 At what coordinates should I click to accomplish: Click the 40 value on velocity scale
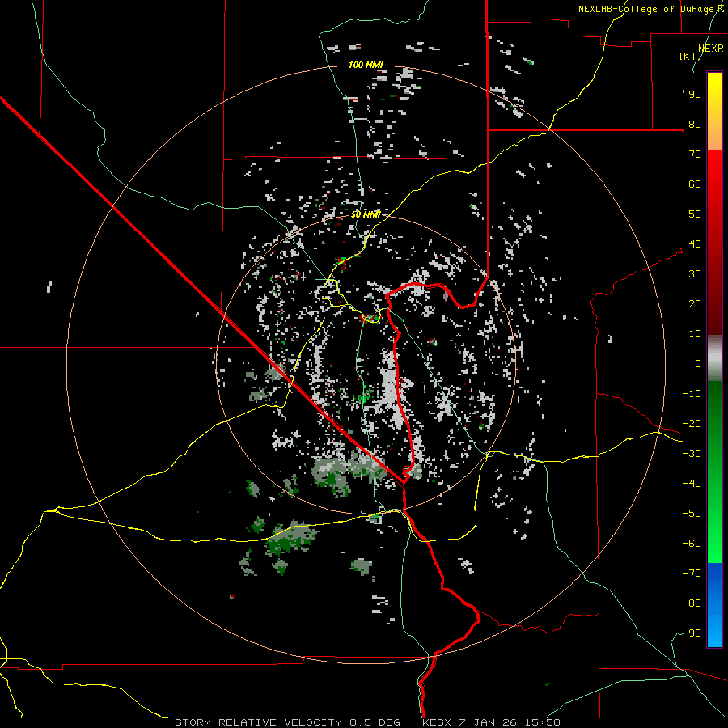(x=695, y=244)
